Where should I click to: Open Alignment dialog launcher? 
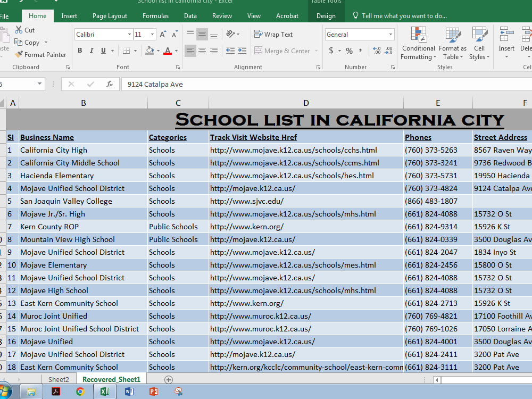(x=318, y=68)
